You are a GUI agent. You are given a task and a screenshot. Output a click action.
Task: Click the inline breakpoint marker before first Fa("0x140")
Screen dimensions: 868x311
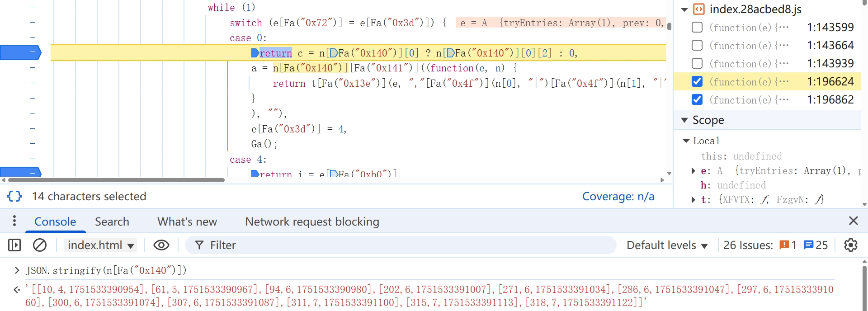point(334,53)
